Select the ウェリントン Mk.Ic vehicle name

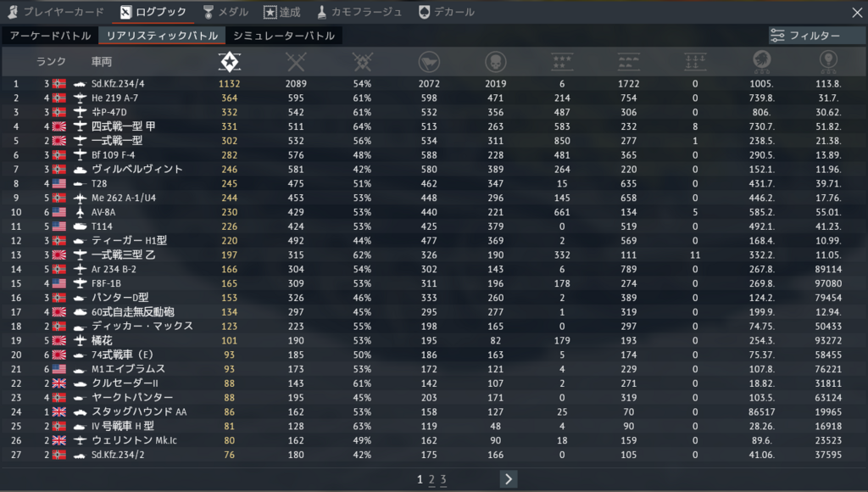click(135, 440)
